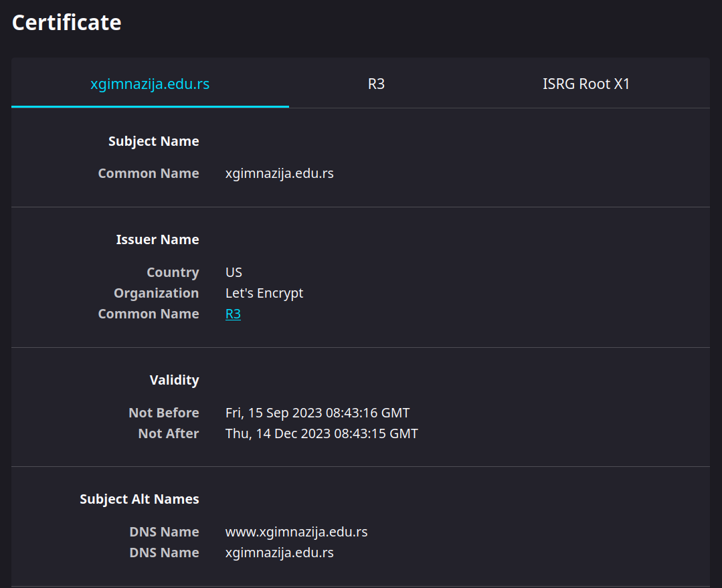
Task: Click the Country field label
Action: (173, 272)
